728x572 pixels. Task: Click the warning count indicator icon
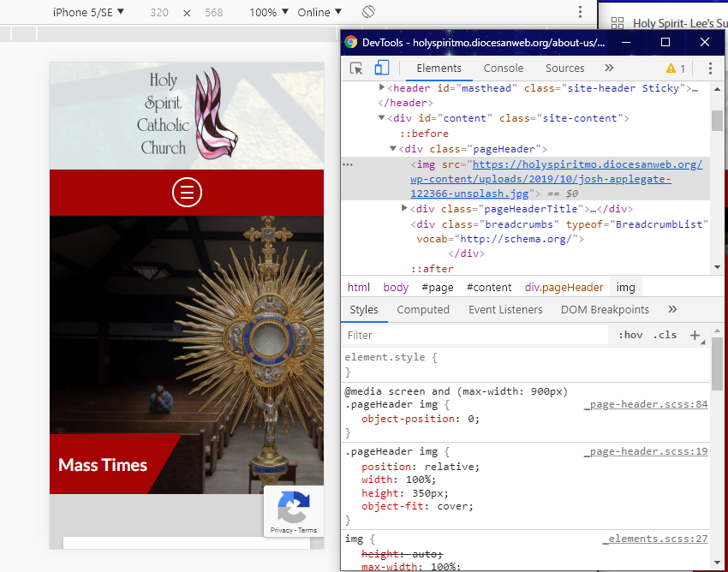676,69
